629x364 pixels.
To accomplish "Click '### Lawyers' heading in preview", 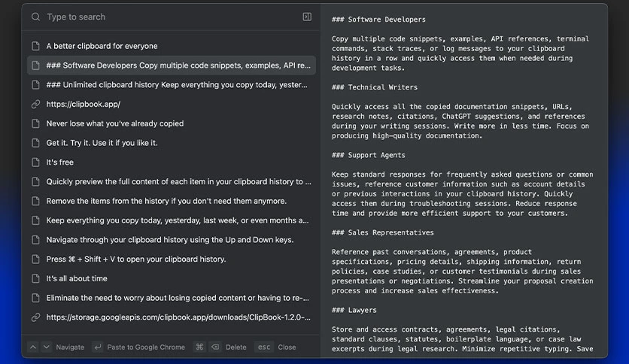I will pyautogui.click(x=354, y=310).
